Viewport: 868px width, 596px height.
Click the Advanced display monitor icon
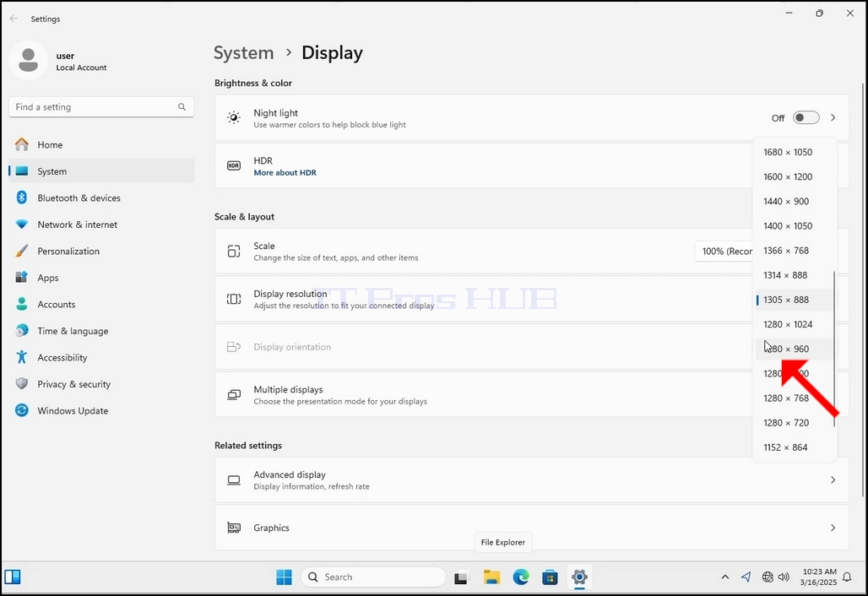[x=234, y=480]
